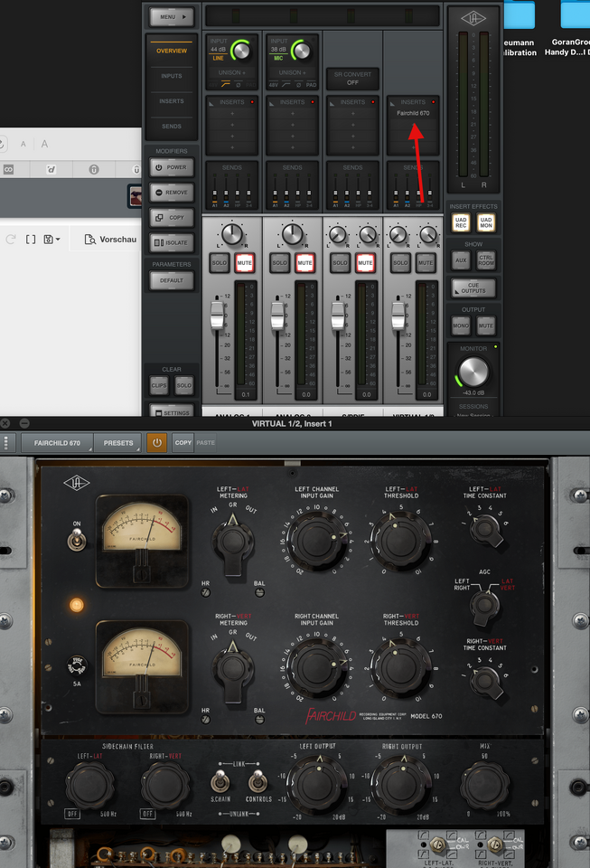Open the plugin window options menu
The image size is (590, 868).
pyautogui.click(x=6, y=443)
